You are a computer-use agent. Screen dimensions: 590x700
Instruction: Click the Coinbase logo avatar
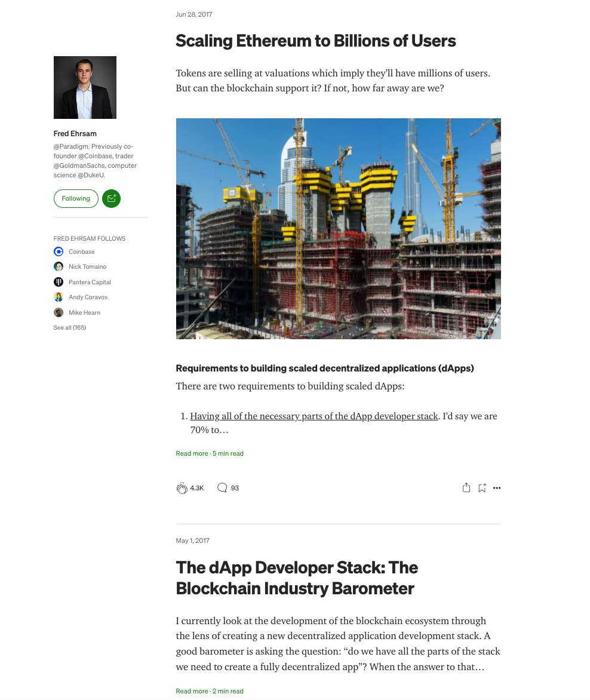coord(59,252)
